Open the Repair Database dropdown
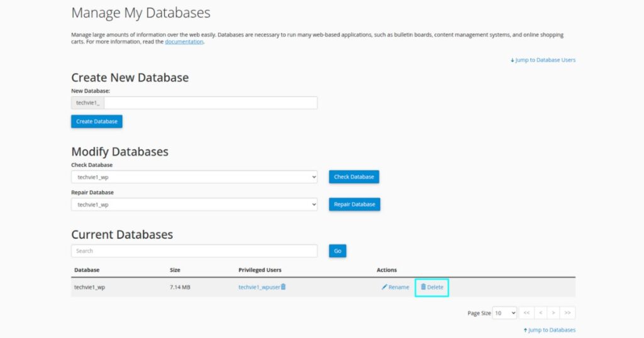The width and height of the screenshot is (644, 338). [x=194, y=205]
